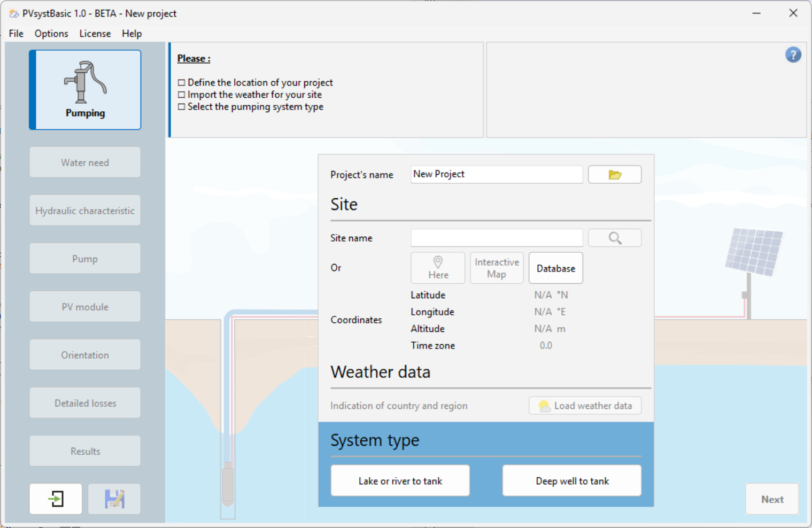Click the 'Please :' heading

pos(194,59)
